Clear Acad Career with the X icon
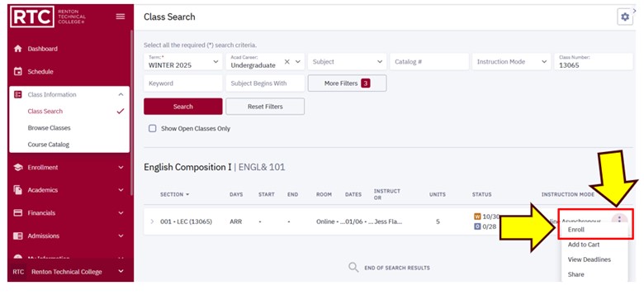Image resolution: width=644 pixels, height=300 pixels. click(287, 62)
